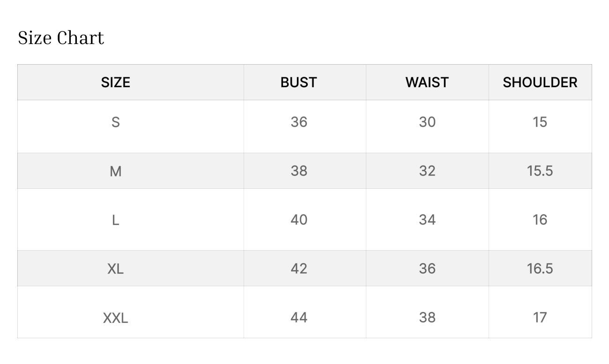This screenshot has height=364, width=609.
Task: Select the WAIST column header
Action: pos(427,82)
